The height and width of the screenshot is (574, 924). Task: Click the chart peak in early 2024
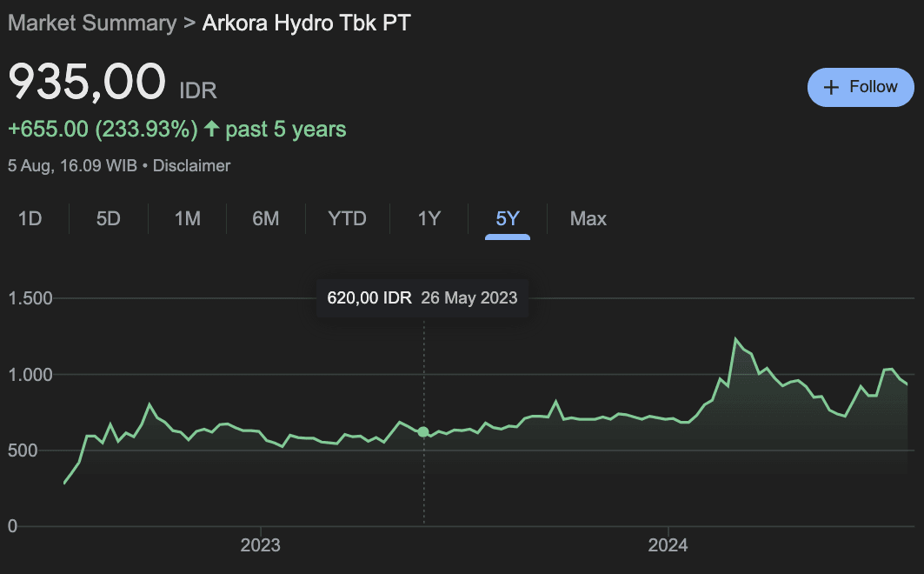click(x=736, y=339)
